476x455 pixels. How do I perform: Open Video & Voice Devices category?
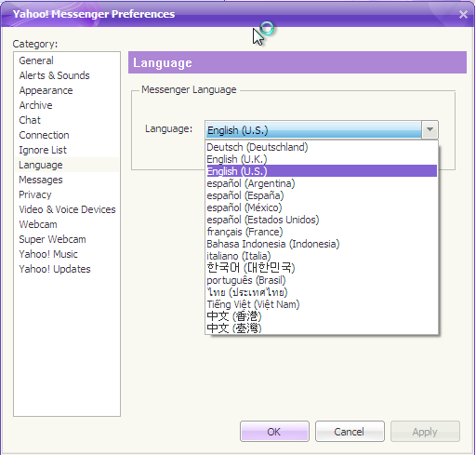pos(67,209)
